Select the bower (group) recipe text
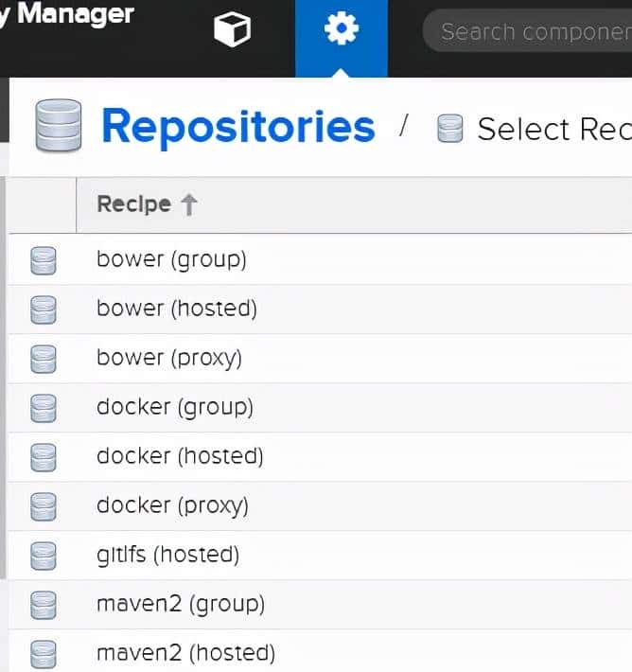This screenshot has height=672, width=632. [171, 259]
